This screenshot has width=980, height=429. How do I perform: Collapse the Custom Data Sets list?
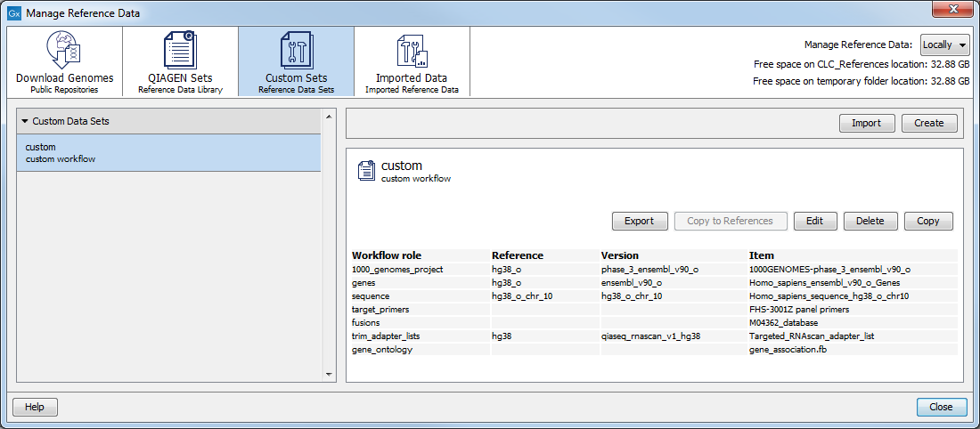tap(26, 121)
